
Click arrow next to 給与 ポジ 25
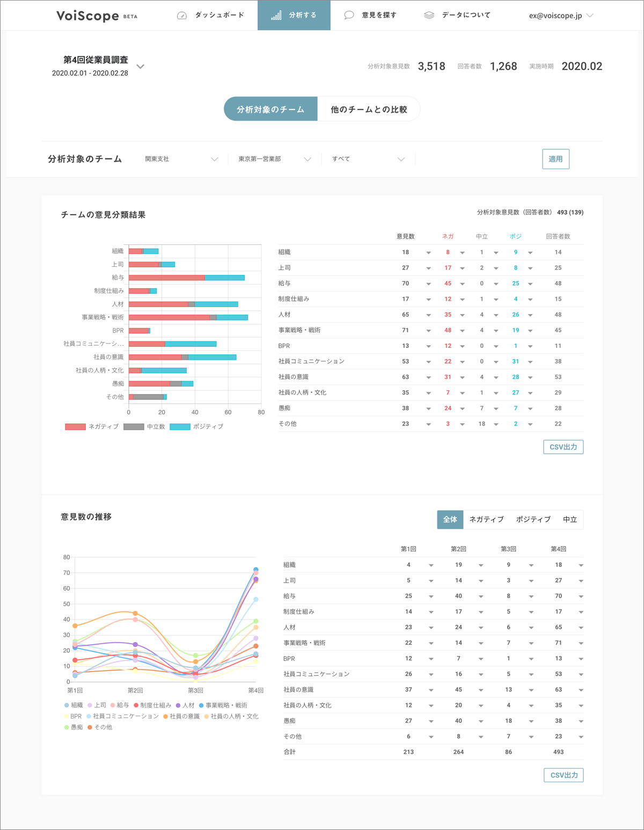(x=530, y=284)
